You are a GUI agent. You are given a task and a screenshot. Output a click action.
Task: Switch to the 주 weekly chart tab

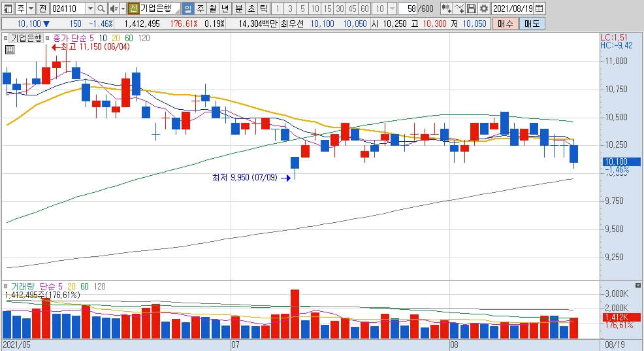(200, 8)
